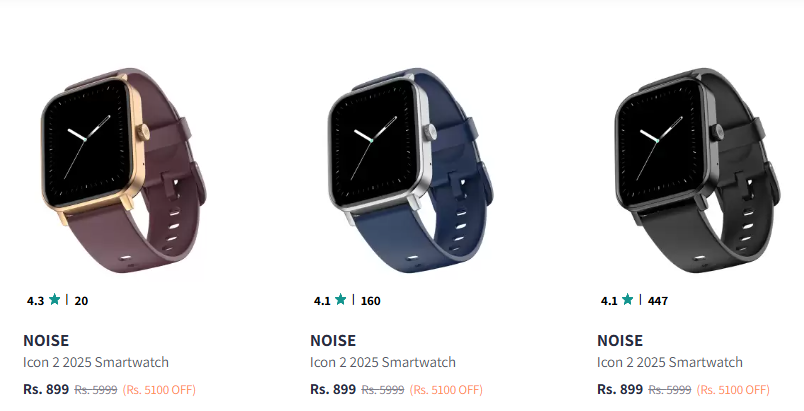Click Rs. 899 price of blue watch

coord(333,389)
